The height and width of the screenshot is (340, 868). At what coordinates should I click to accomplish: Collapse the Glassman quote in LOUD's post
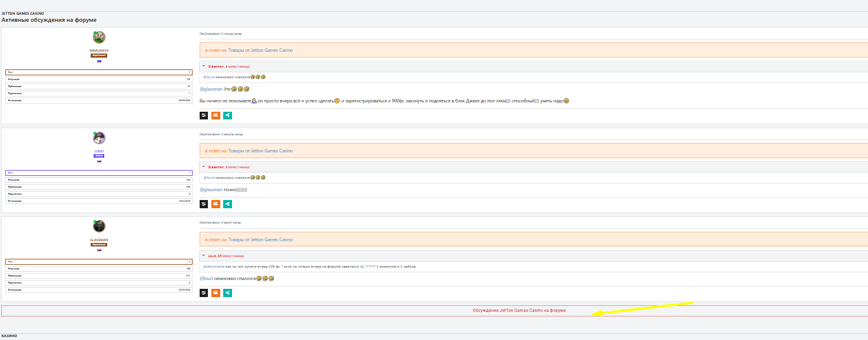point(204,167)
